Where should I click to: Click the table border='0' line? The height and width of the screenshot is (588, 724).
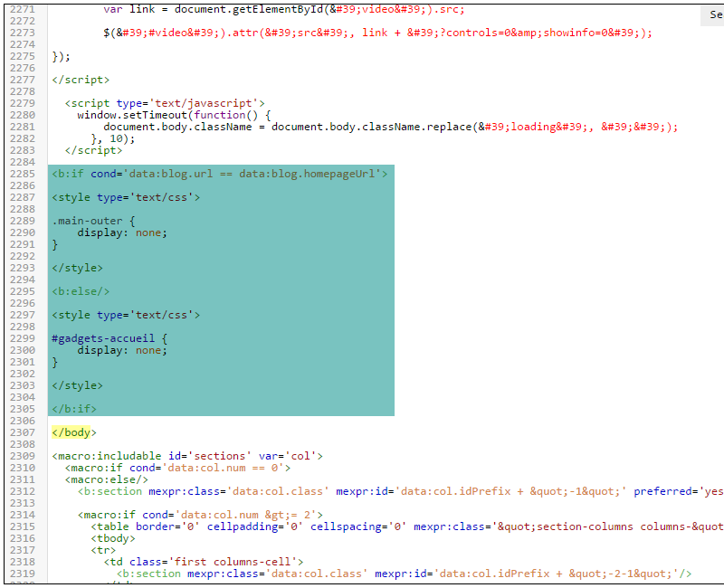[x=406, y=526]
